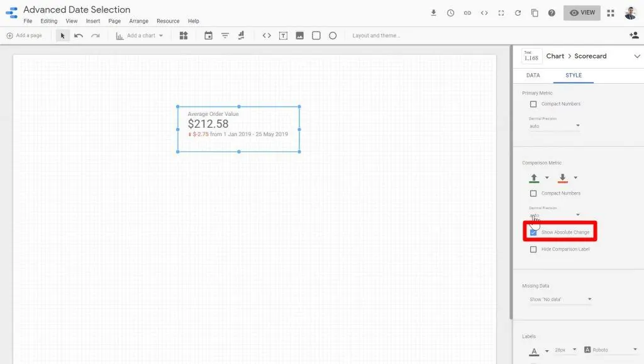644x364 pixels.
Task: Select the rectangle shape tool
Action: pyautogui.click(x=316, y=35)
